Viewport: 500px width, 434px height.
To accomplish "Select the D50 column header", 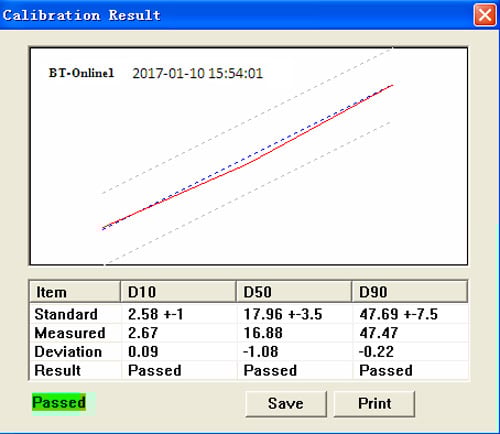I will pos(294,292).
